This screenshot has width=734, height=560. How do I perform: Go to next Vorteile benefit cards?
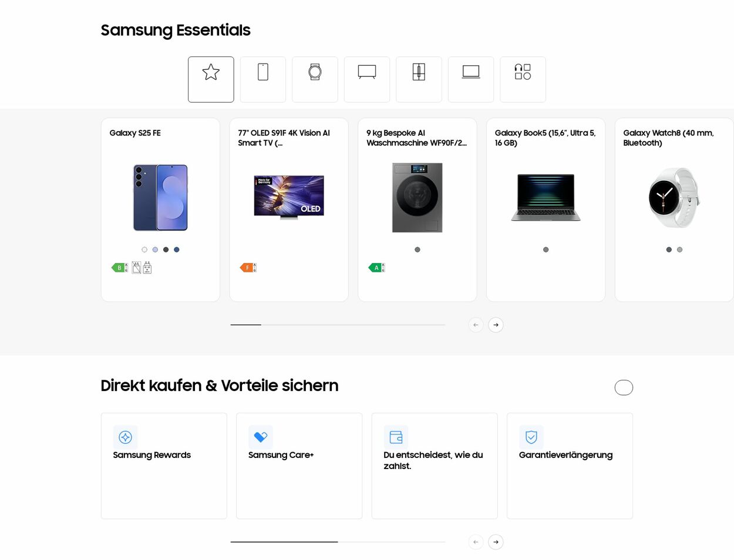(x=496, y=542)
